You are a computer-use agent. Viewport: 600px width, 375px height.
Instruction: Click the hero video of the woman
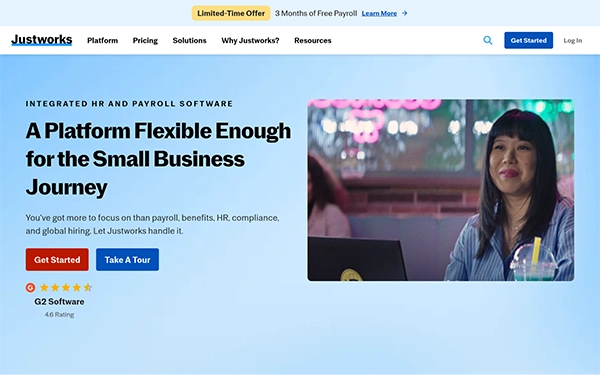(x=440, y=190)
